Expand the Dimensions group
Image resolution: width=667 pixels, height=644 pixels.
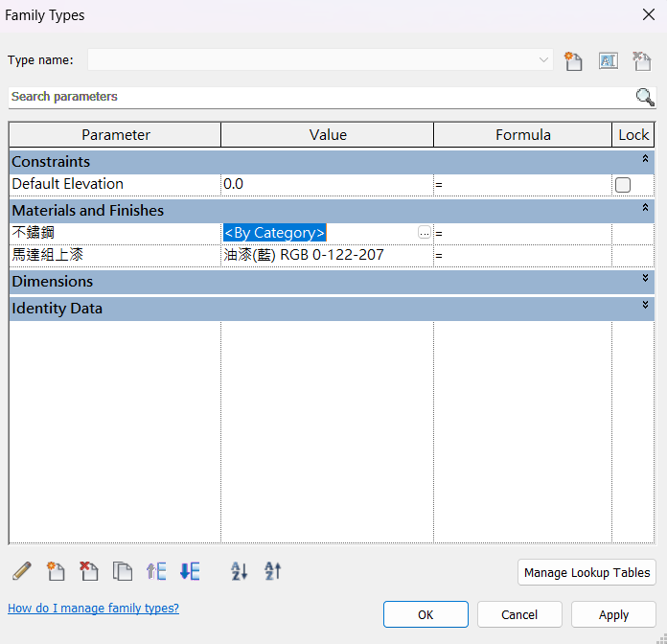[x=645, y=279]
